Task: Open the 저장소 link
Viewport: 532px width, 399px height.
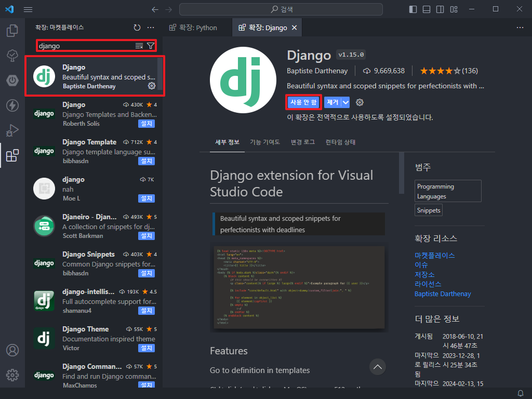Action: tap(424, 274)
